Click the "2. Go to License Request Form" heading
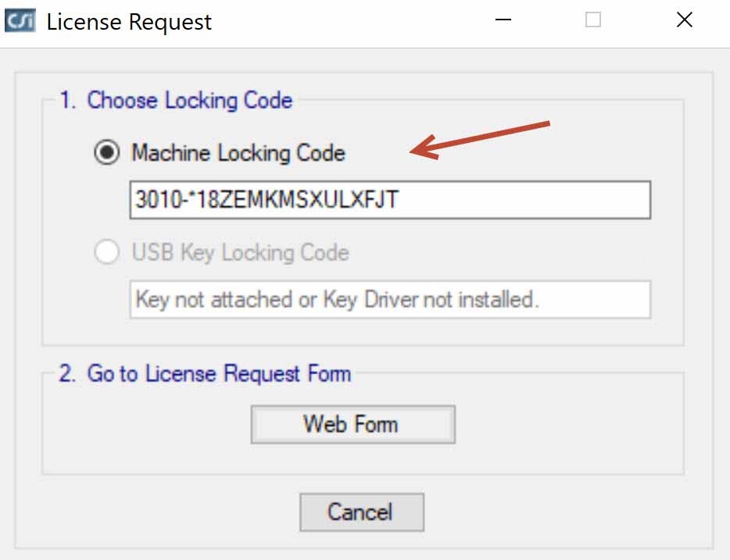The width and height of the screenshot is (730, 560). tap(205, 373)
